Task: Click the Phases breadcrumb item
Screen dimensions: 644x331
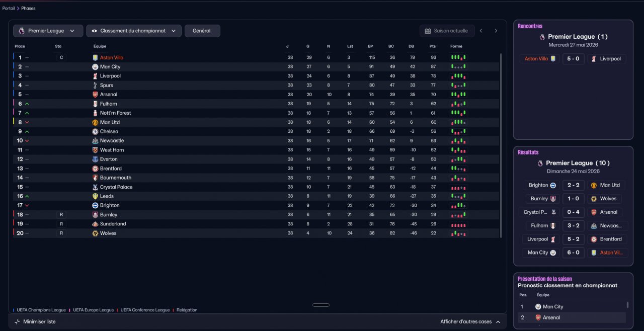Action: pyautogui.click(x=28, y=8)
